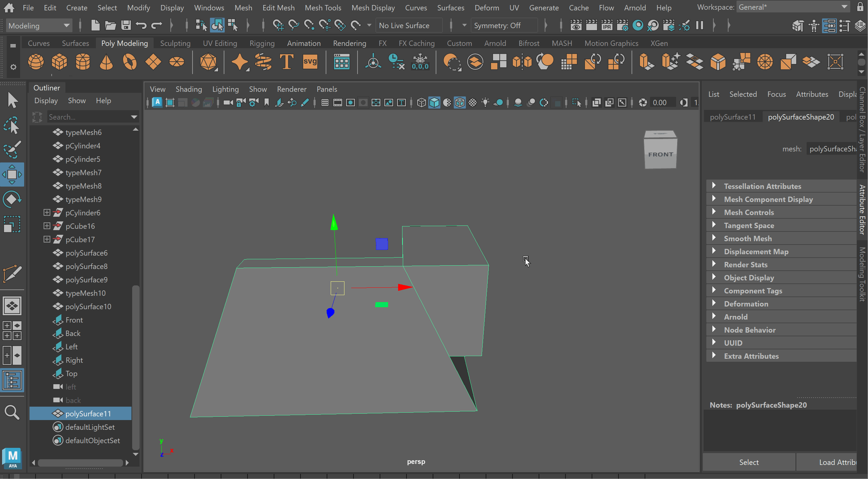Toggle wireframe on shaded in viewport
This screenshot has width=868, height=479.
click(459, 103)
